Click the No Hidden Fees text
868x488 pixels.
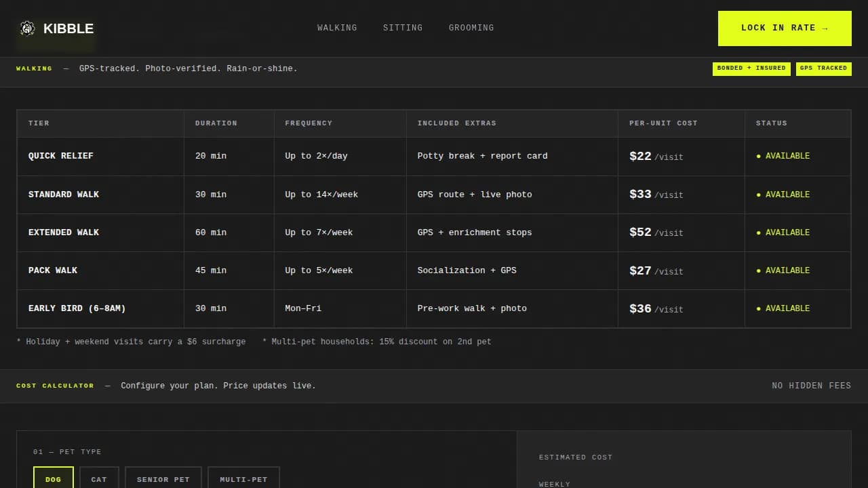pos(812,386)
